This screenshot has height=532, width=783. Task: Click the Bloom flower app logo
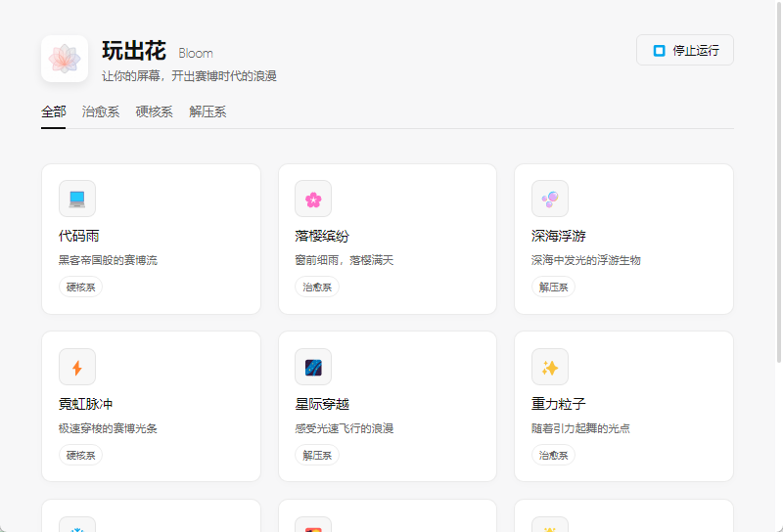pyautogui.click(x=65, y=59)
